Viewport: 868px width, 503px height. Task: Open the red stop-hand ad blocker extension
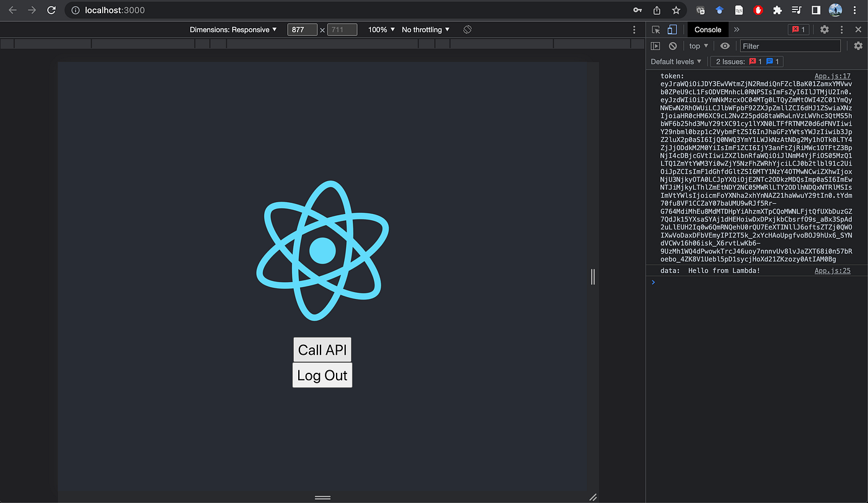[758, 11]
